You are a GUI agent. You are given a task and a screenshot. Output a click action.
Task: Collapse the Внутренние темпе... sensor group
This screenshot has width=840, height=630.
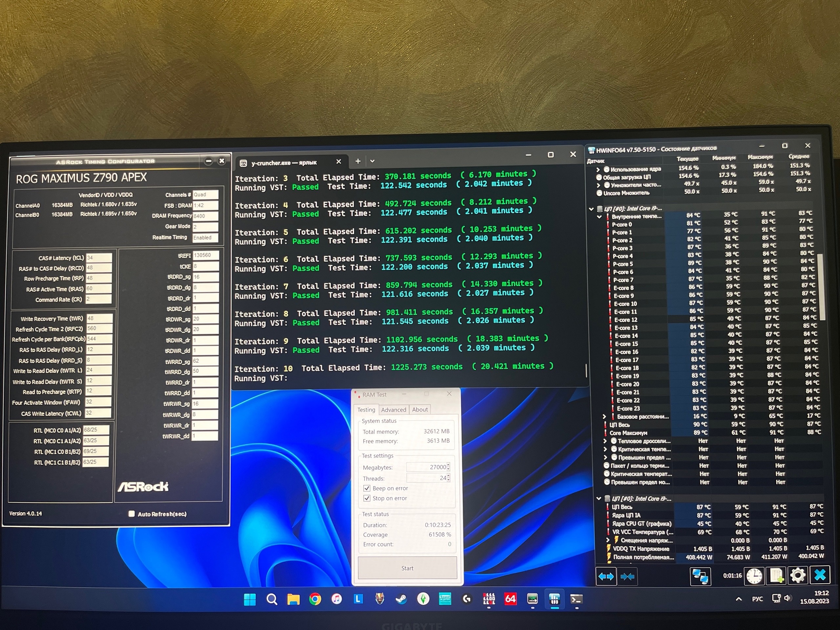[599, 217]
